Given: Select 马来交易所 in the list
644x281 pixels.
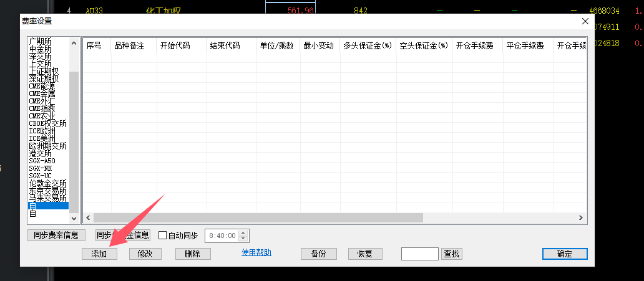Looking at the screenshot, I should click(x=47, y=198).
